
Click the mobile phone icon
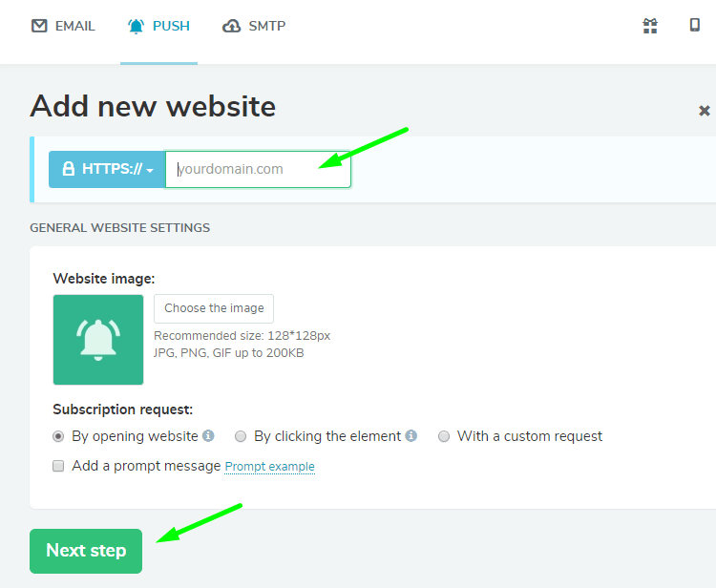click(695, 25)
